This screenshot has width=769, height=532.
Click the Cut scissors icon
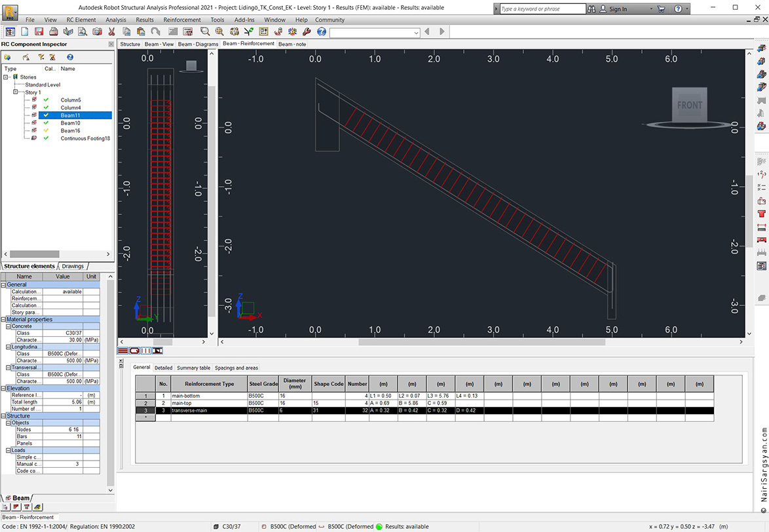click(111, 31)
